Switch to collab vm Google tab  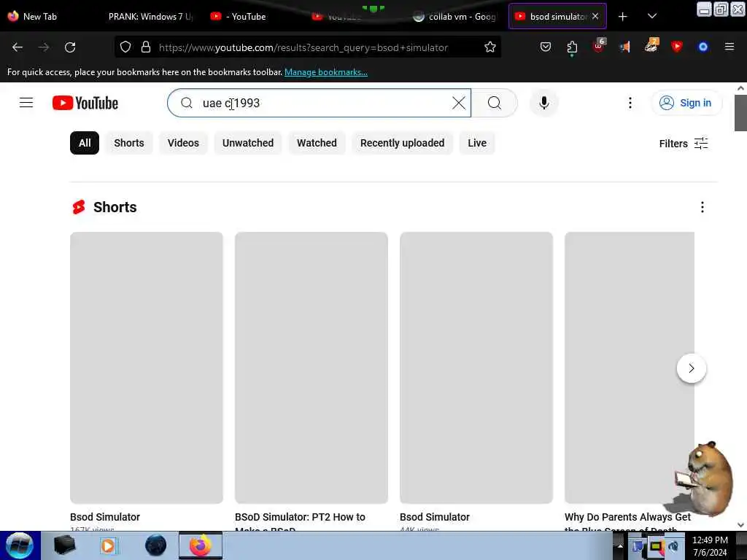point(455,17)
